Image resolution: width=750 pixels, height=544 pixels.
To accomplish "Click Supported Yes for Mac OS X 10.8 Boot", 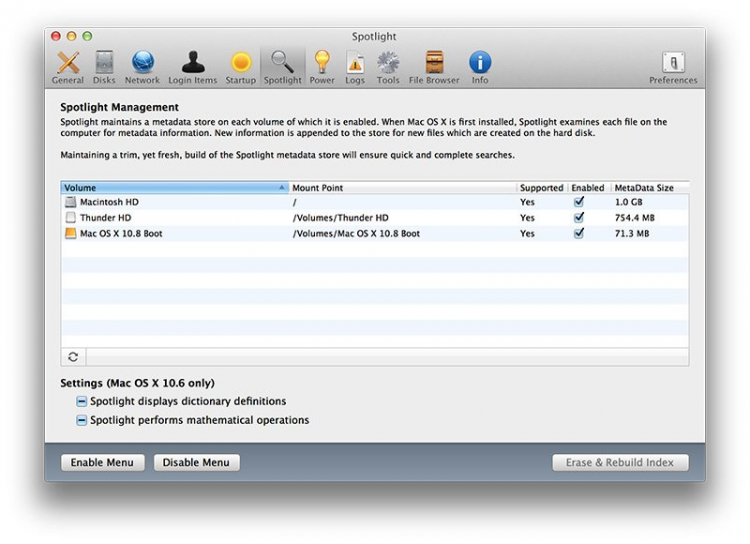I will pos(527,233).
